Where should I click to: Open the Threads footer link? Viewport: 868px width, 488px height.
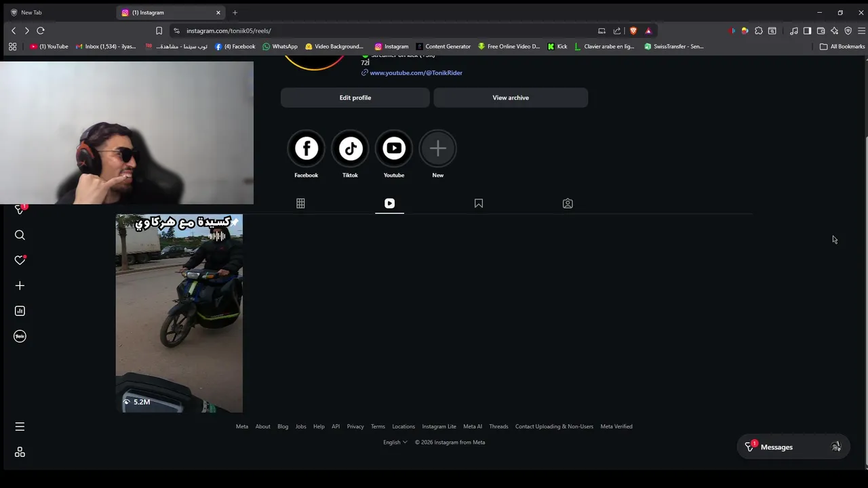pos(498,426)
